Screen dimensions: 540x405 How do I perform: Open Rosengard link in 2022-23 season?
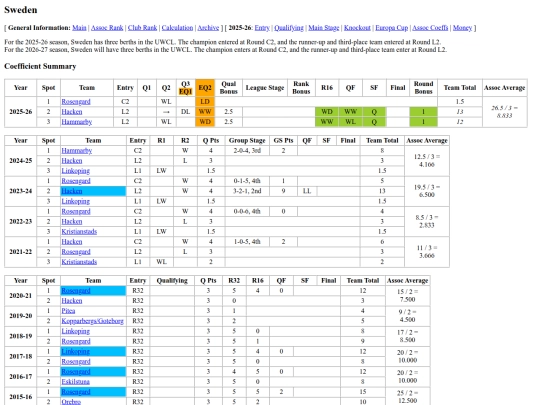click(x=76, y=211)
